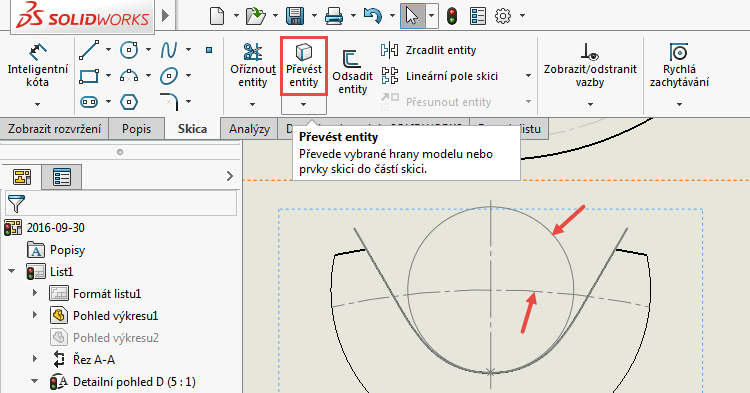Click the panel splitter handle dot
Viewport: 750px width, 393px height.
(x=120, y=152)
